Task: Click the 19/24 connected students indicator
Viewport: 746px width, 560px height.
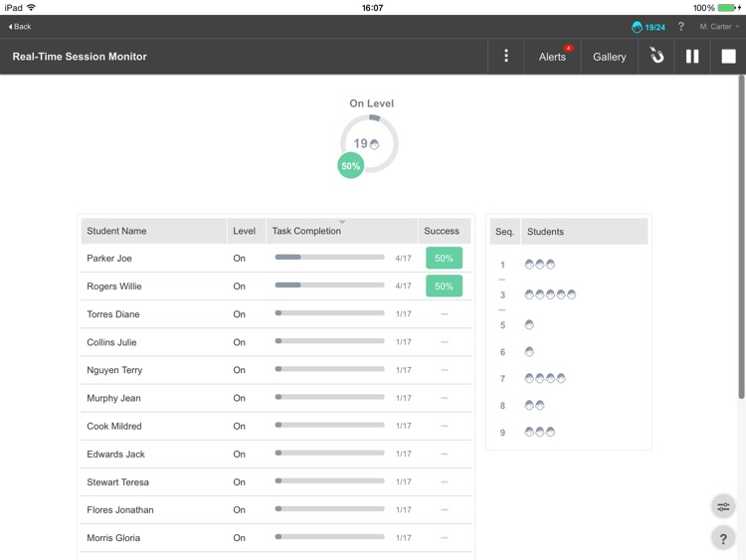Action: click(649, 27)
